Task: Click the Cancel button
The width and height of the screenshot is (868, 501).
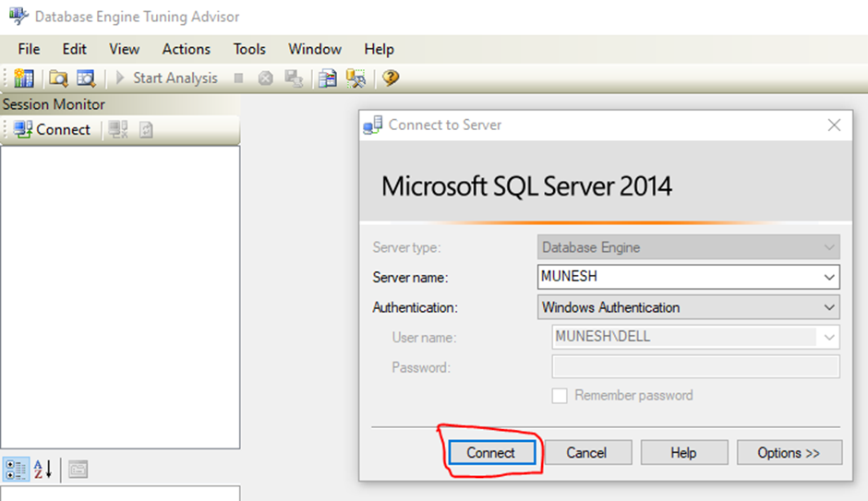Action: 588,453
